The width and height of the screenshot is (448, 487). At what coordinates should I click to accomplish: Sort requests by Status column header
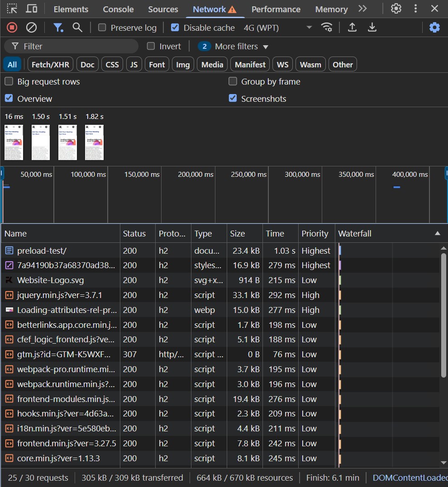pos(138,234)
